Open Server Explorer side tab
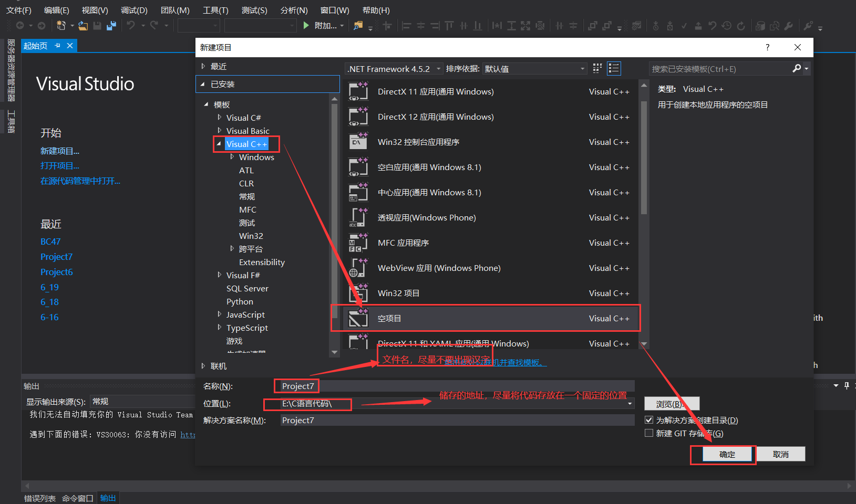The width and height of the screenshot is (856, 504). point(11,70)
